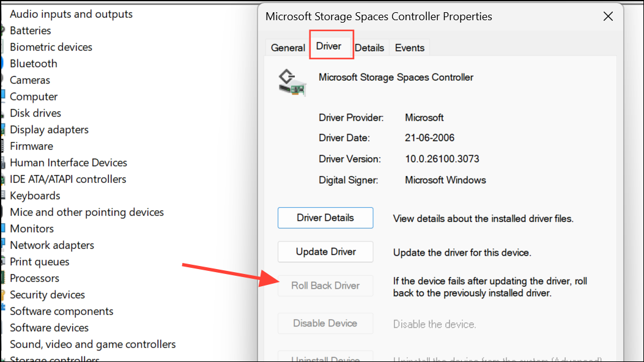Click the Driver tab
The width and height of the screenshot is (644, 362).
point(328,46)
